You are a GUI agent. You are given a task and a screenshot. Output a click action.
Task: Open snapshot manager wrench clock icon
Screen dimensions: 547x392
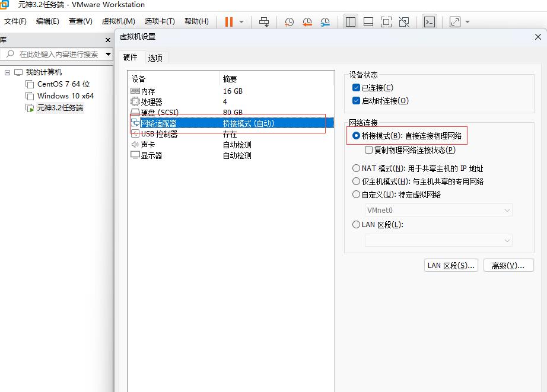325,22
